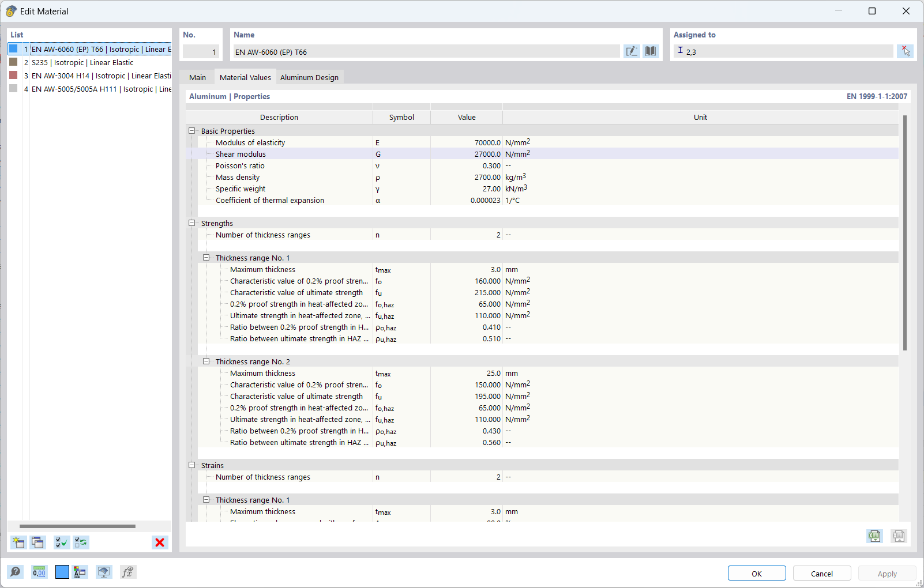Collapse the Strains group

coord(192,465)
